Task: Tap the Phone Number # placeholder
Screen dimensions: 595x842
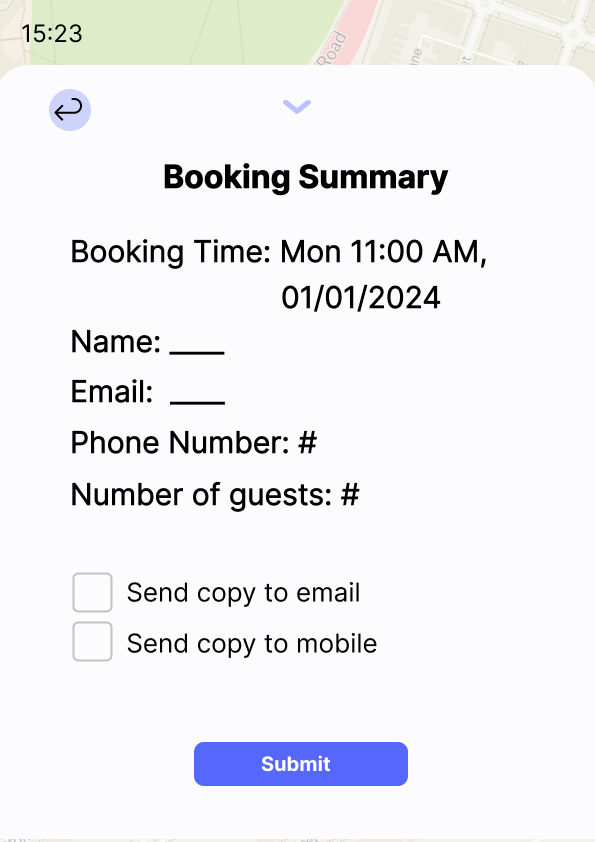Action: [x=308, y=442]
